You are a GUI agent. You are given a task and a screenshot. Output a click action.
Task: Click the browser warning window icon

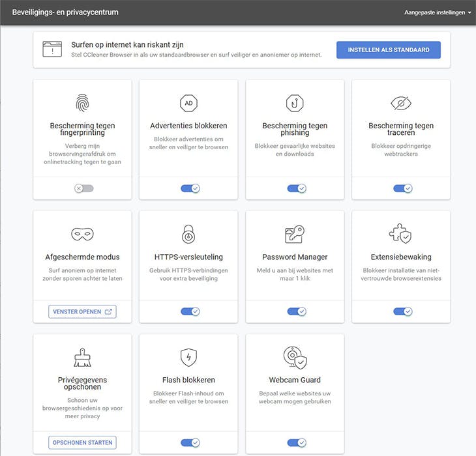click(x=52, y=49)
